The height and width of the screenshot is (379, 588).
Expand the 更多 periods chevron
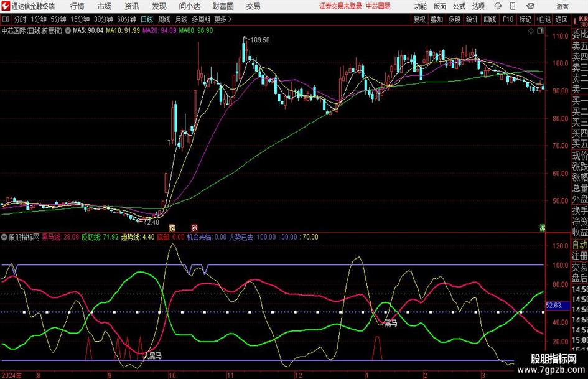[x=230, y=19]
